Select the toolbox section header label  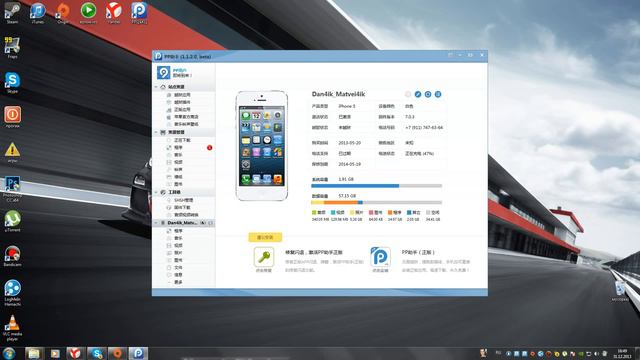(x=174, y=192)
